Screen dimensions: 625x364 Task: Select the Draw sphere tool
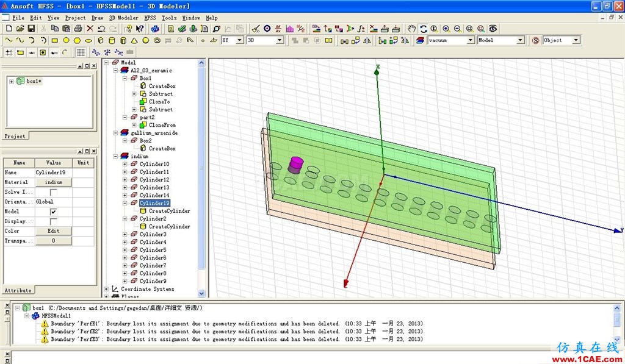[x=146, y=40]
